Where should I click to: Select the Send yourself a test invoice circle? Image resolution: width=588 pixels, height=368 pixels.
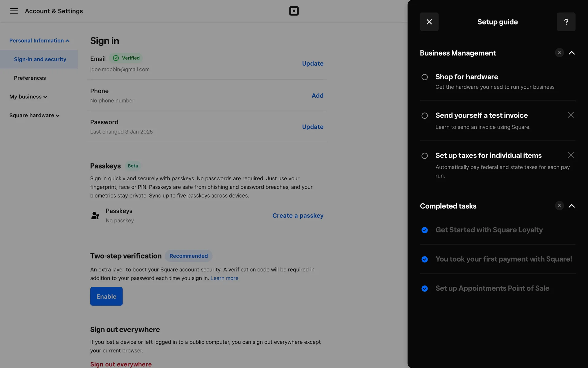tap(424, 116)
